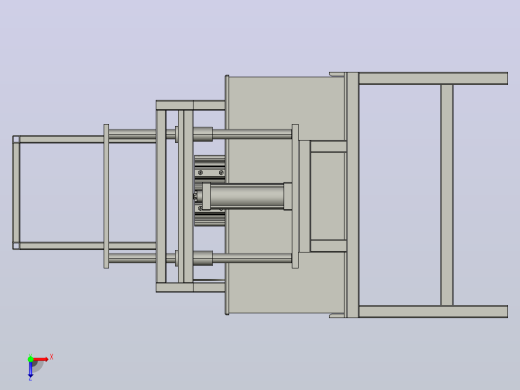Image resolution: width=520 pixels, height=390 pixels.
Task: Select the top horizontal beam of right frame
Action: click(433, 78)
